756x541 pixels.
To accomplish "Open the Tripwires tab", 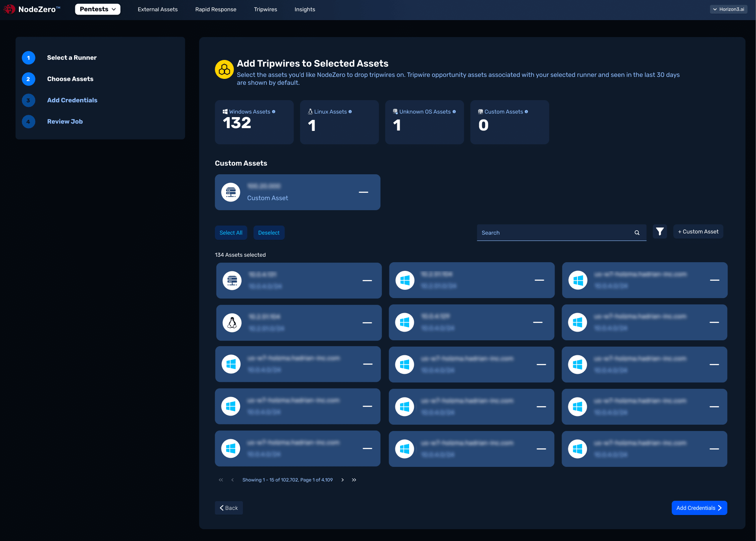I will tap(265, 9).
